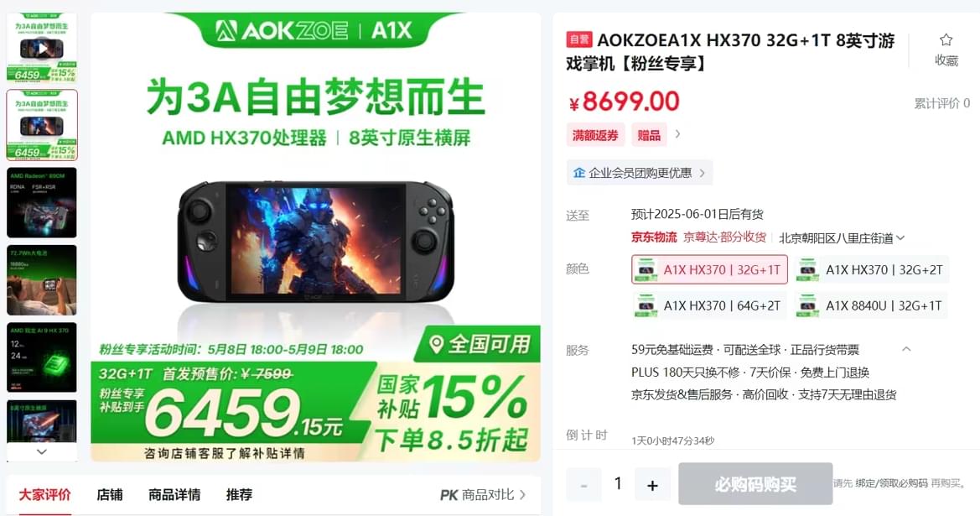Open PK 商品对比 comparison link

[x=483, y=495]
